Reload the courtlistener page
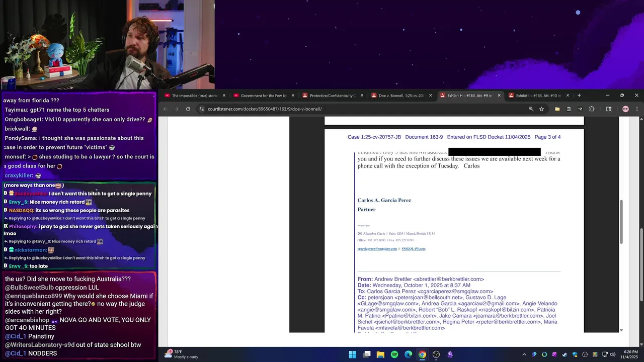Screen dimensions: 644x362 point(188,109)
